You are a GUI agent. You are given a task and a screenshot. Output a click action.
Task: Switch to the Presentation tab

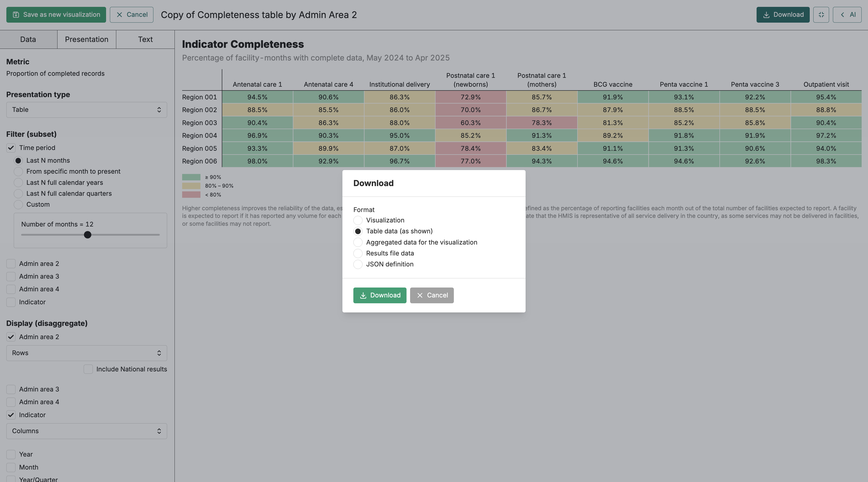point(86,39)
